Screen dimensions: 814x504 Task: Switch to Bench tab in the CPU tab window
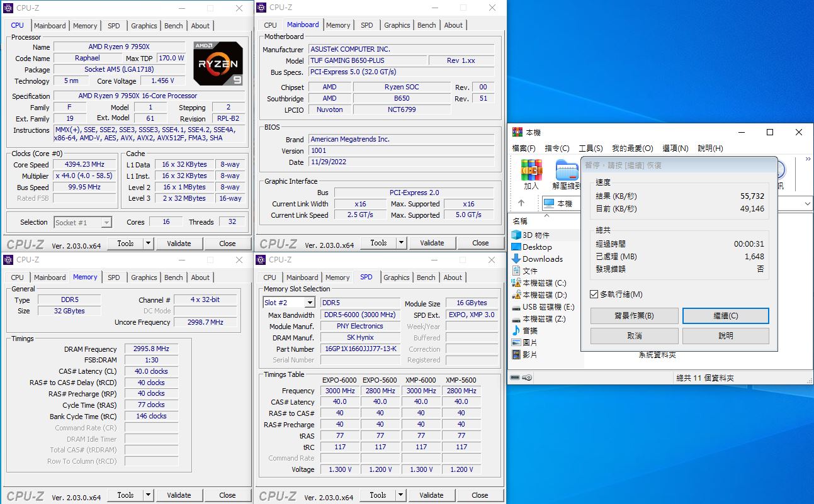click(174, 26)
